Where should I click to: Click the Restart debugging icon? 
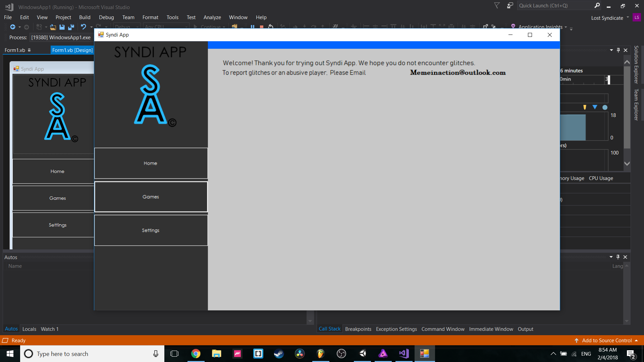[x=271, y=27]
